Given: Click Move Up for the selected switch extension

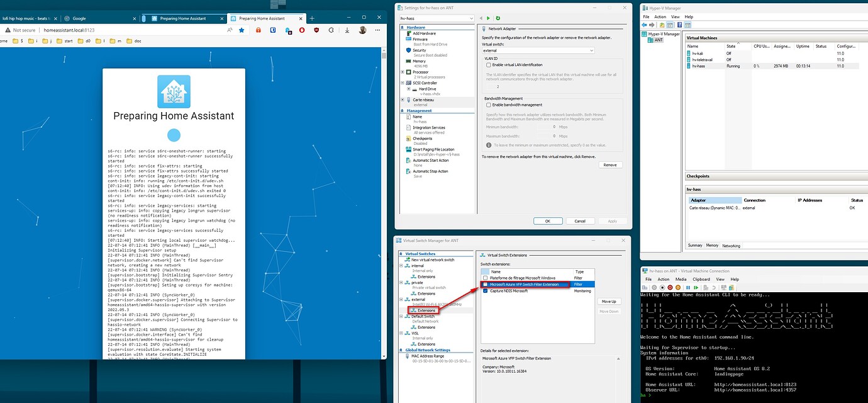Looking at the screenshot, I should coord(608,301).
